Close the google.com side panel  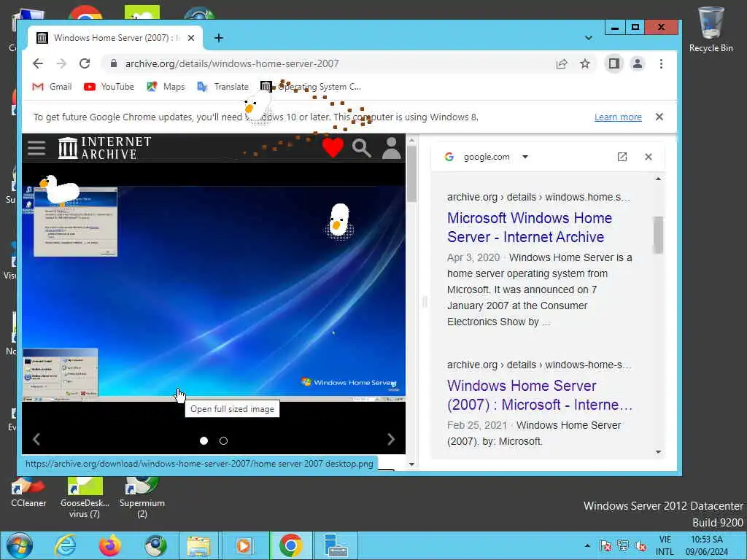coord(649,157)
